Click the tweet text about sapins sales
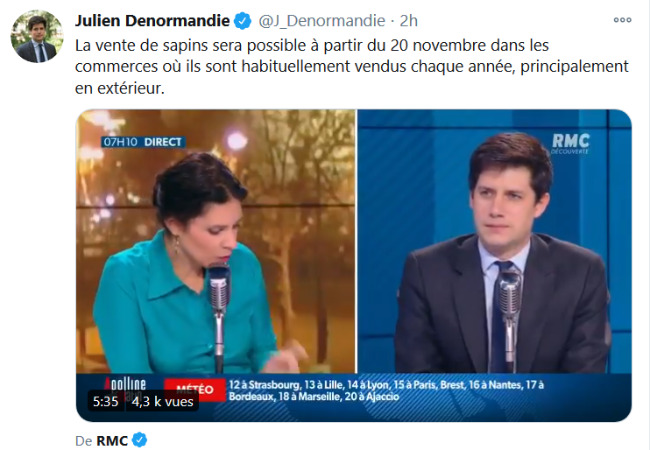The height and width of the screenshot is (450, 650). [352, 66]
